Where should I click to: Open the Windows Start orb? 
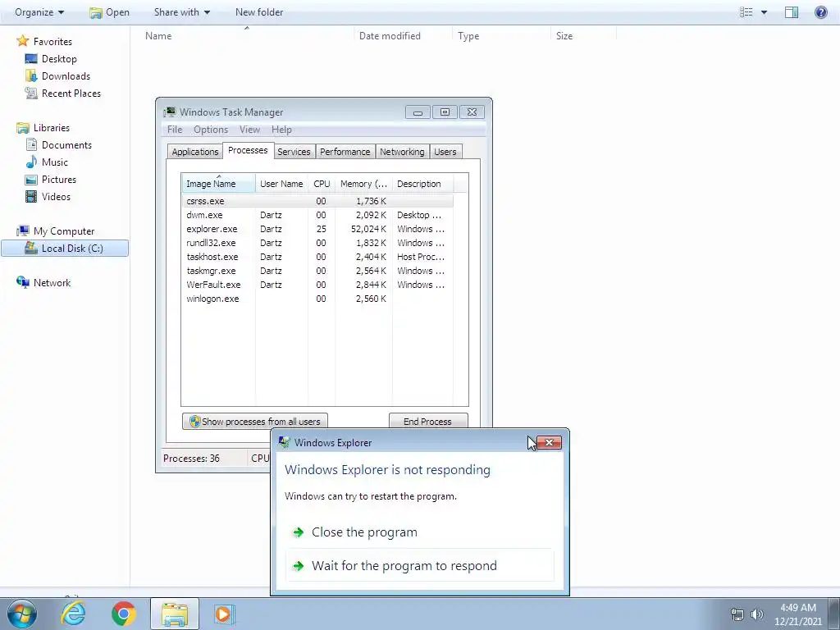coord(22,614)
